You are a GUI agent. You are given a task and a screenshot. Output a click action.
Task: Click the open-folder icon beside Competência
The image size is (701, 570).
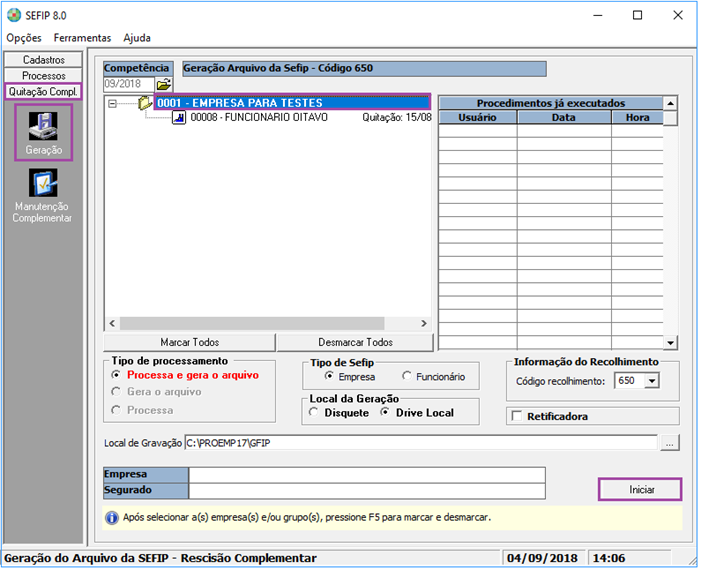coord(164,84)
